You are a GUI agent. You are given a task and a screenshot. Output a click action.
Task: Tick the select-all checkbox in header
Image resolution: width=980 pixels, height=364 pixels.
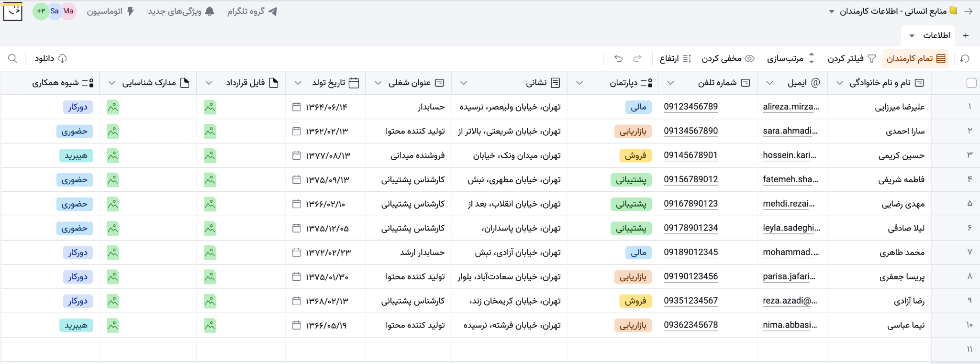click(x=971, y=83)
